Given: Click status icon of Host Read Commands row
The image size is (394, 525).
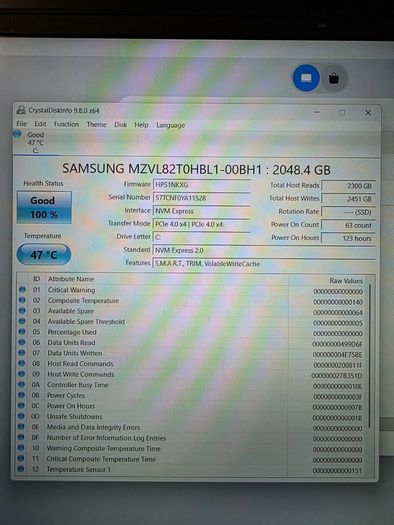Looking at the screenshot, I should click(x=21, y=363).
